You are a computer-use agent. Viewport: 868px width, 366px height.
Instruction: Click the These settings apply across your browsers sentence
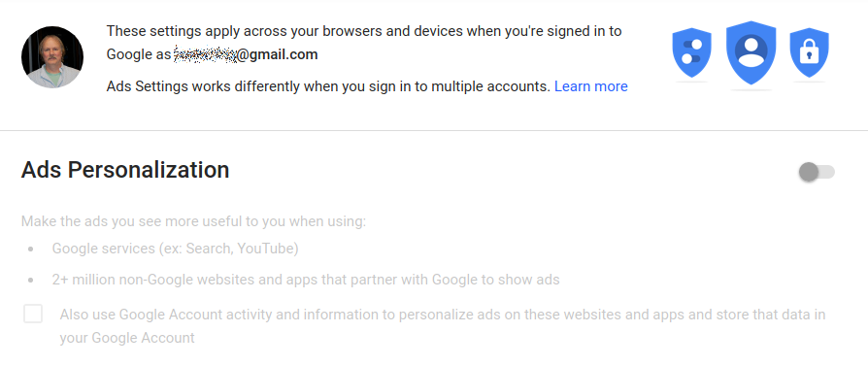pos(364,31)
